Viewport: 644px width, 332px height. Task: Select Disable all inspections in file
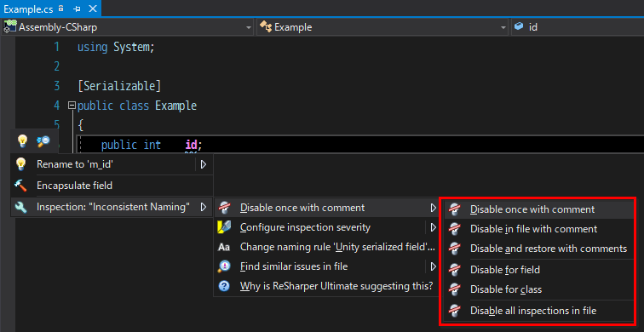tap(540, 310)
